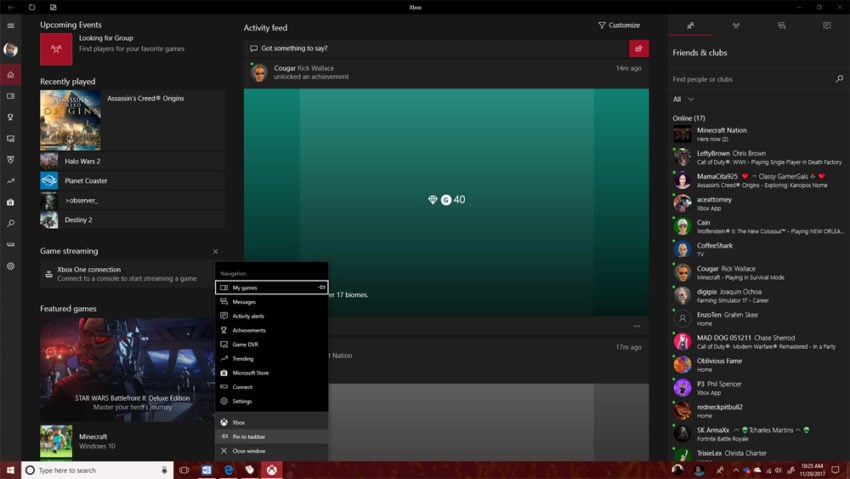The image size is (850, 479).
Task: Click the multiplayer window icon in title bar
Action: pyautogui.click(x=53, y=7)
